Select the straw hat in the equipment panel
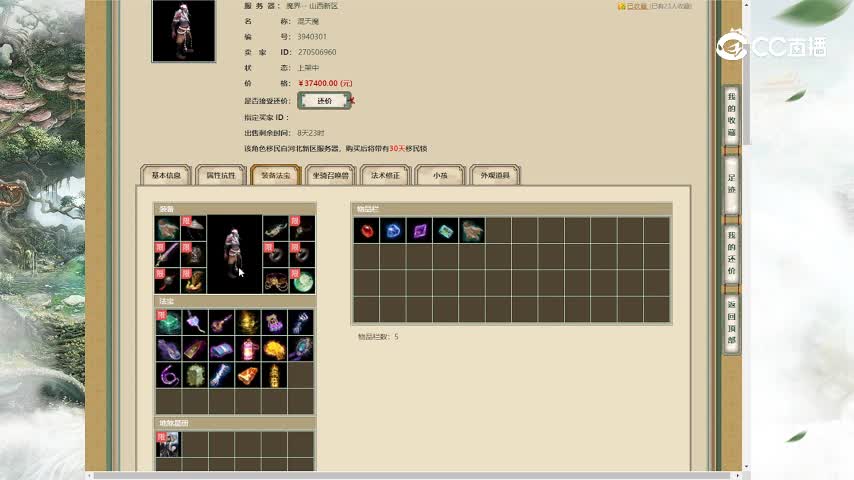854x480 pixels. [194, 228]
